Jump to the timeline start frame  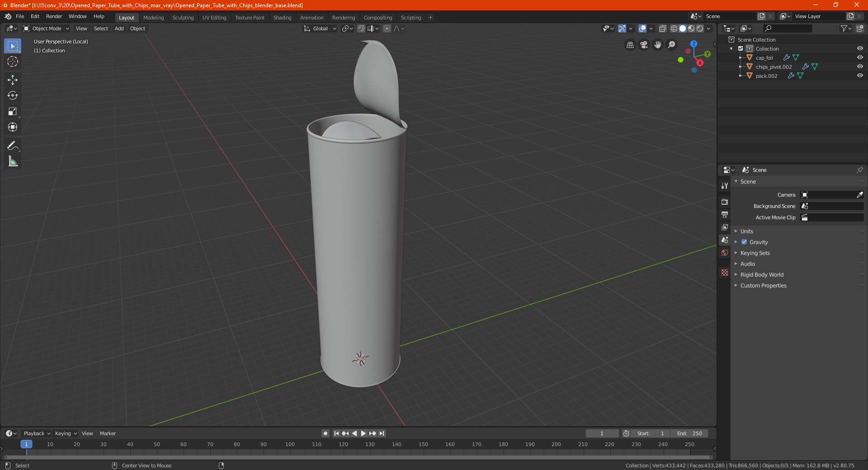coord(336,433)
